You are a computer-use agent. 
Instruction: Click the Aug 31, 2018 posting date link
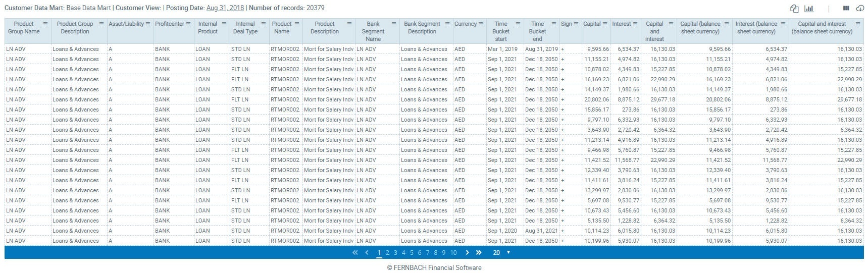(x=225, y=8)
